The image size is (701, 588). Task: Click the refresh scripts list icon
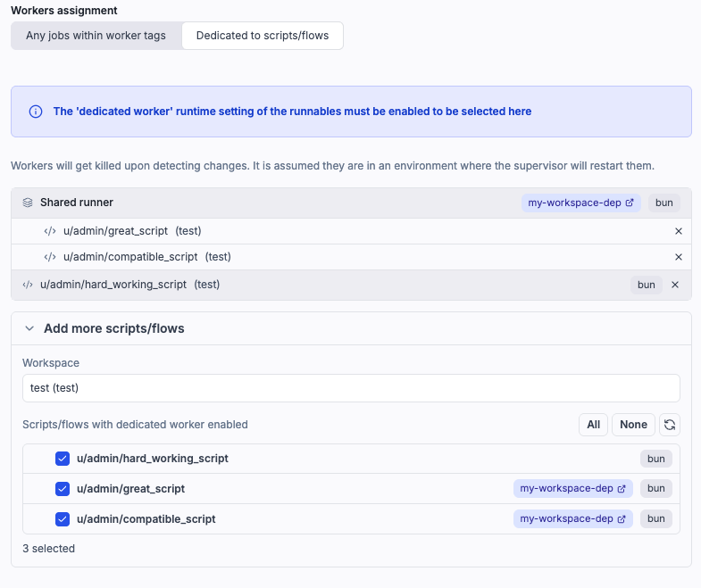[x=669, y=425]
